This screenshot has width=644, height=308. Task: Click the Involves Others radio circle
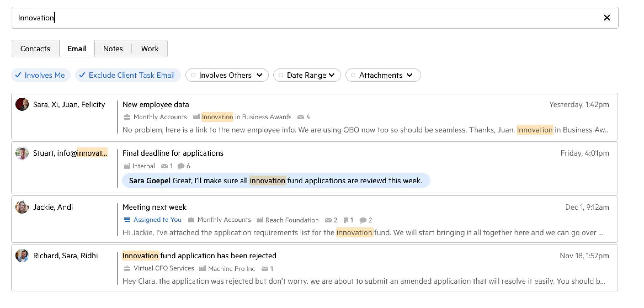coord(193,75)
